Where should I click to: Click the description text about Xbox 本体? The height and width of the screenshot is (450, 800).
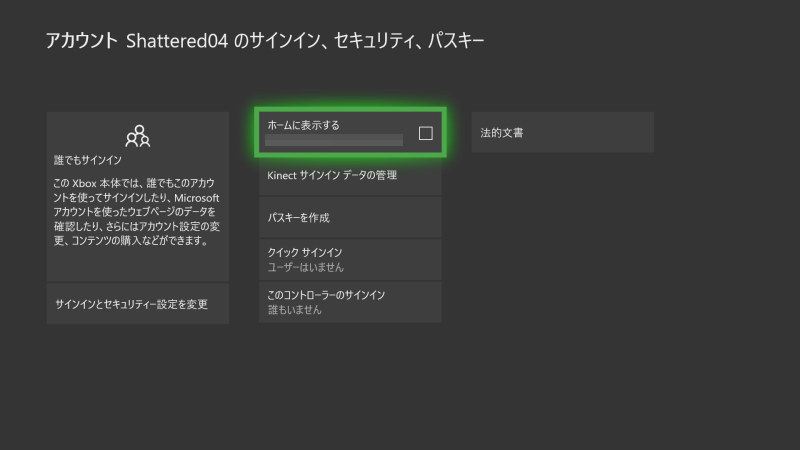(137, 212)
